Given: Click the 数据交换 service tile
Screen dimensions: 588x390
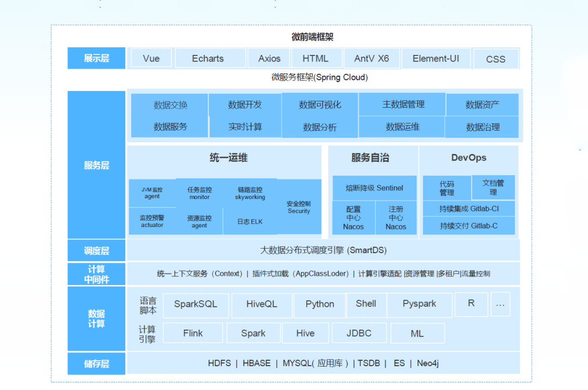Looking at the screenshot, I should (x=170, y=105).
